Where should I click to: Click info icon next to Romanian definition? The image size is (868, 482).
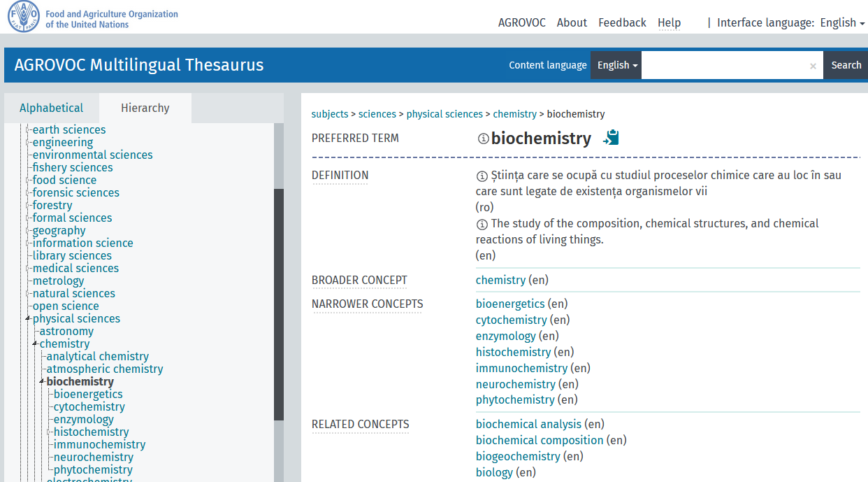click(482, 176)
